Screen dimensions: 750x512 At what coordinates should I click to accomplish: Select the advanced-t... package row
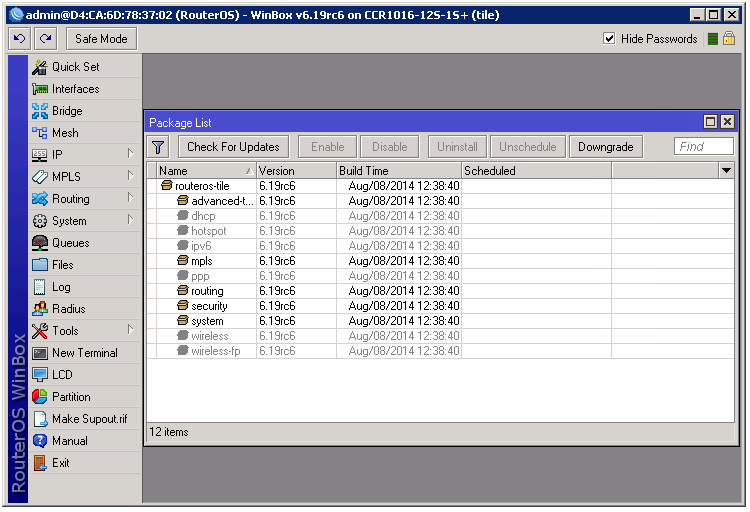point(441,201)
